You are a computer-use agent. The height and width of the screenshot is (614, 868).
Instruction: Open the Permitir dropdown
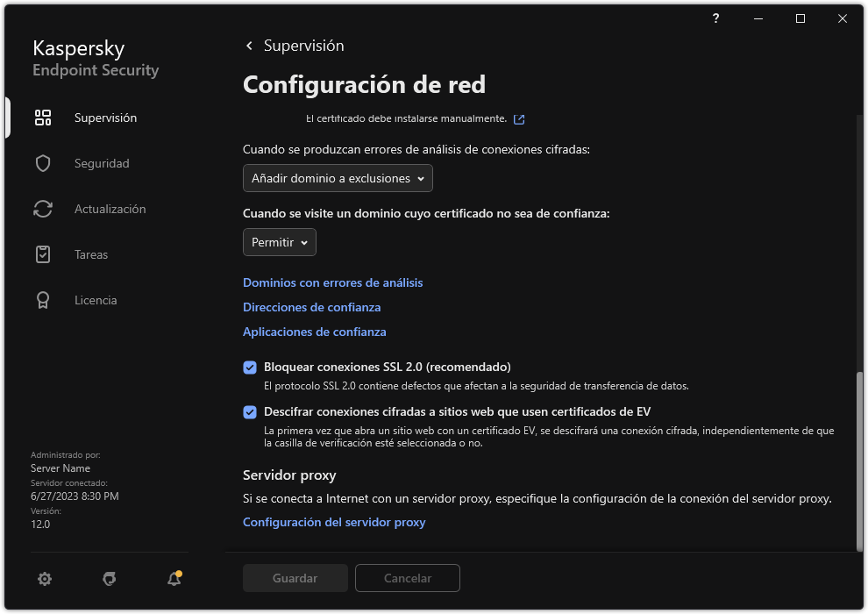(x=279, y=242)
